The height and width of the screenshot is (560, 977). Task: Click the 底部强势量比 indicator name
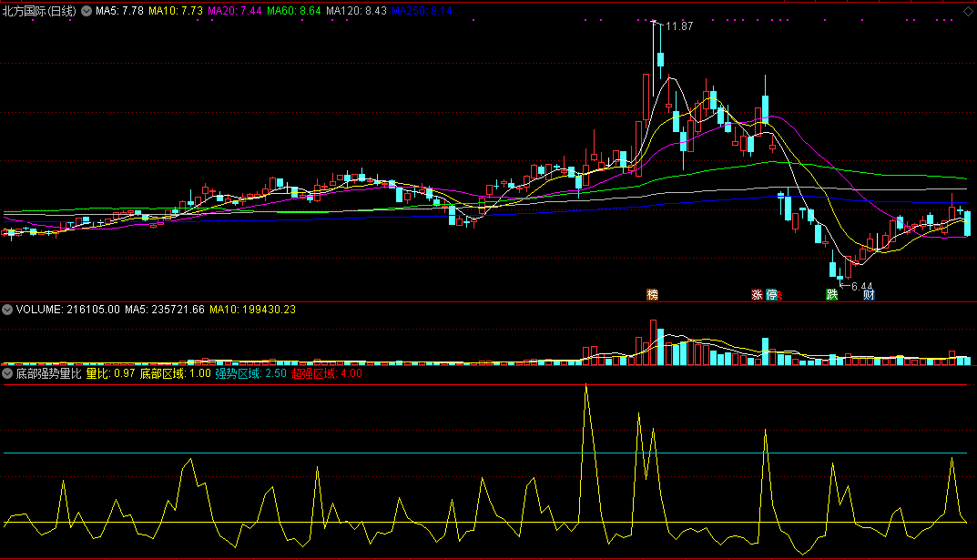pyautogui.click(x=48, y=373)
